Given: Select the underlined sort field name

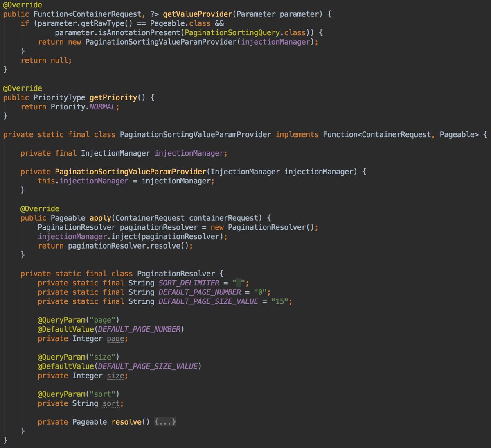Looking at the screenshot, I should coord(110,404).
